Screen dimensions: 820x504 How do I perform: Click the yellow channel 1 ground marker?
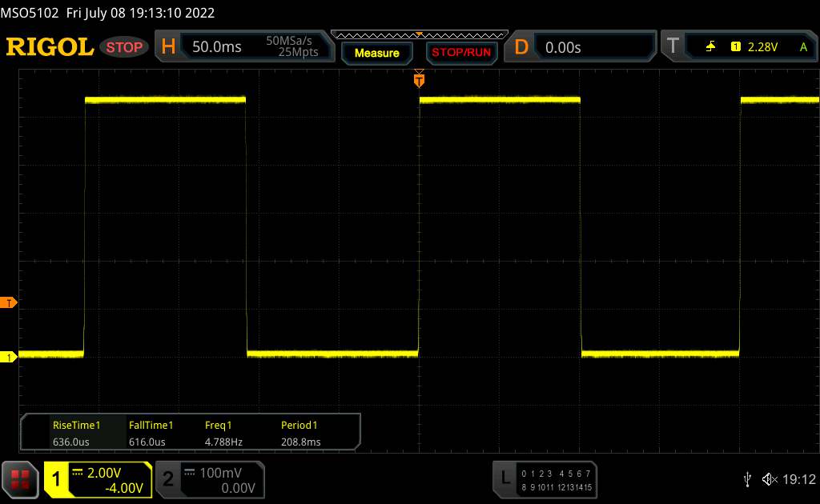pyautogui.click(x=8, y=358)
